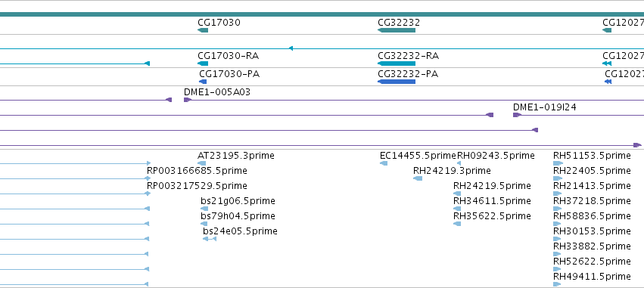Click the EC14455.5prime EST label
Image resolution: width=644 pixels, height=288 pixels.
[x=418, y=156]
